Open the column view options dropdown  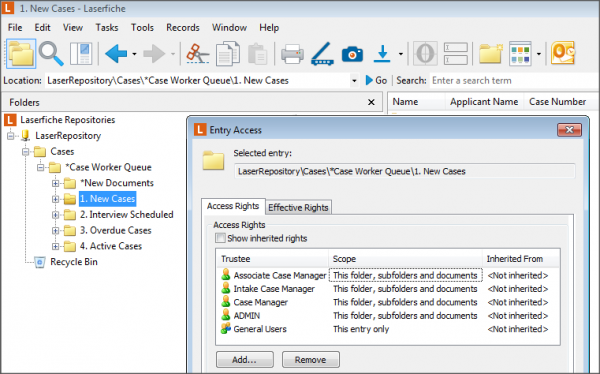(539, 54)
